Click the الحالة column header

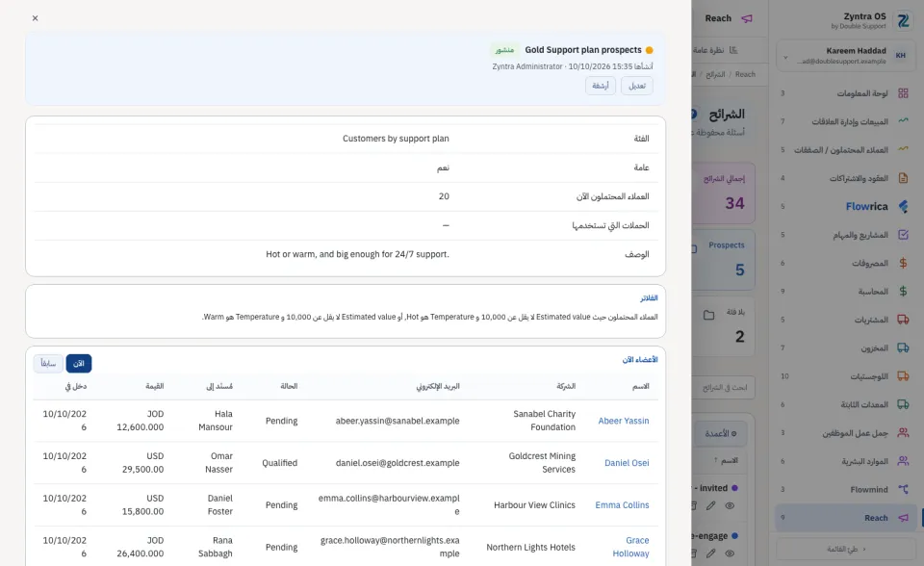tap(289, 386)
